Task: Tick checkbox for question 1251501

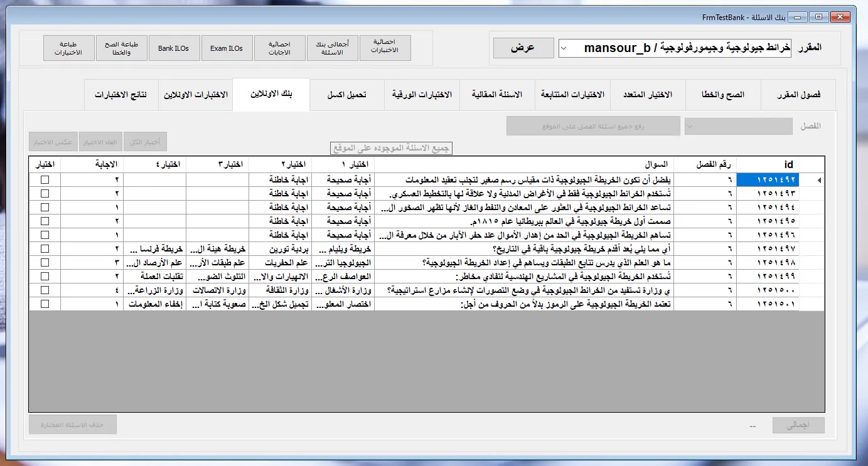Action: click(x=45, y=304)
